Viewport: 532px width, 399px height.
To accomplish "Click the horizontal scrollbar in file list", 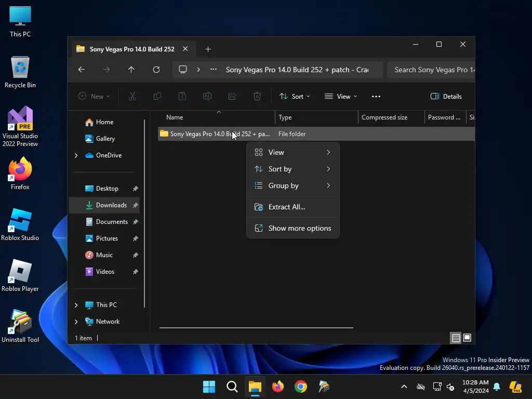I will click(x=256, y=328).
